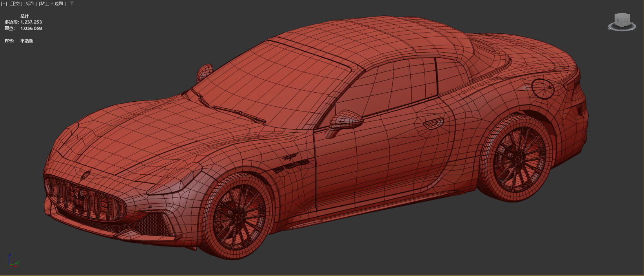Select the hood trident emblem

pyautogui.click(x=86, y=175)
